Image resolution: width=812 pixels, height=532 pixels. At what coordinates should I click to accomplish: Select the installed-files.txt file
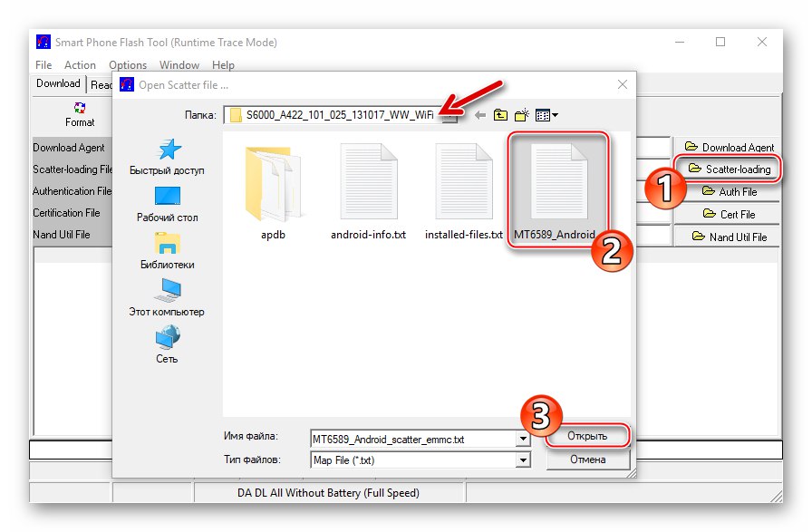(463, 191)
